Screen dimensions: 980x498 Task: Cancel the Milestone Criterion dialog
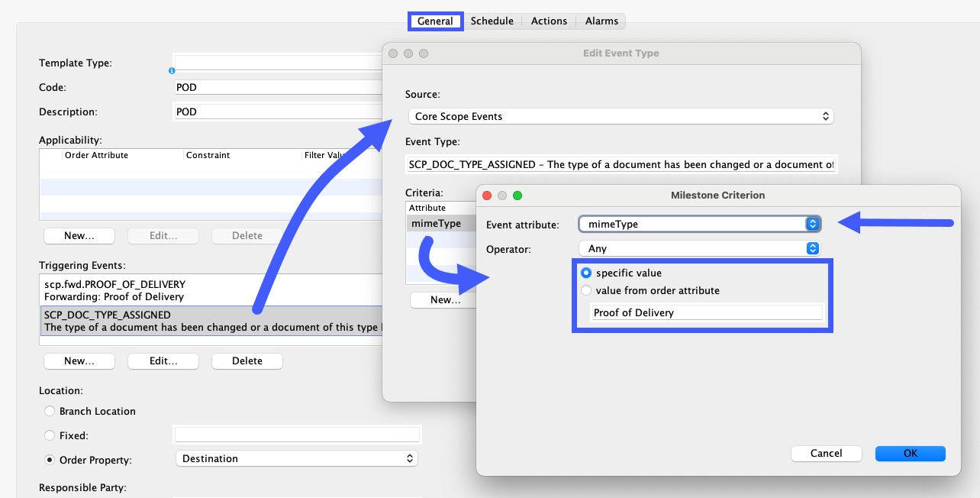tap(826, 453)
